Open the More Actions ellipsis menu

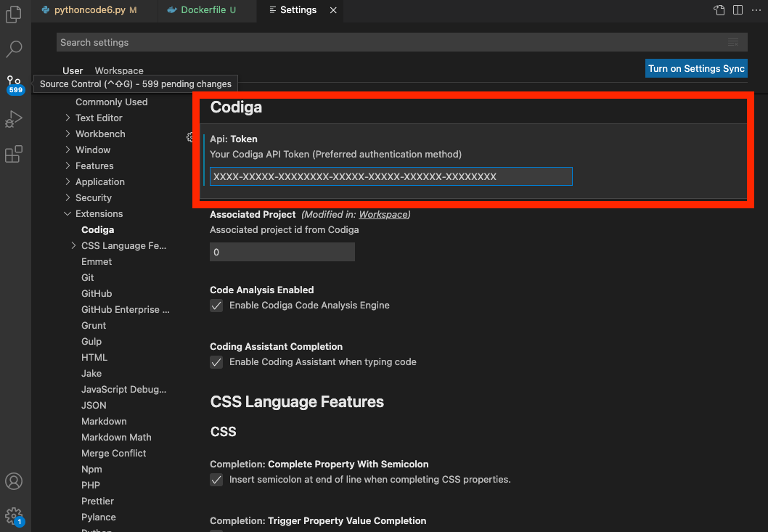pos(756,9)
